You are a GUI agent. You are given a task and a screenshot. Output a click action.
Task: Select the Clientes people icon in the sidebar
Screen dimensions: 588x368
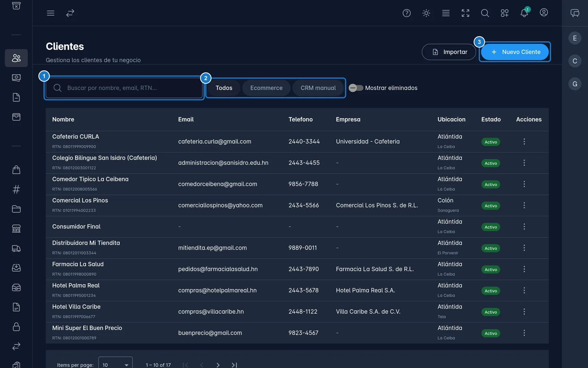point(16,58)
